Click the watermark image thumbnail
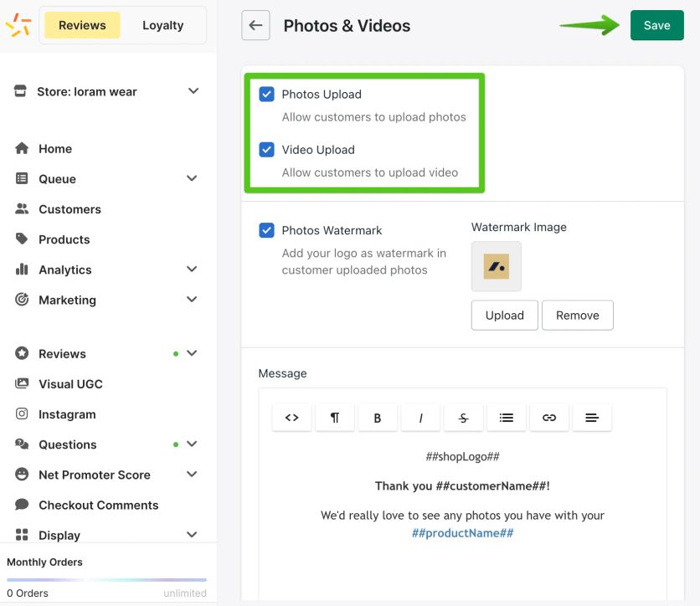Screen dimensions: 700x606 click(x=496, y=266)
